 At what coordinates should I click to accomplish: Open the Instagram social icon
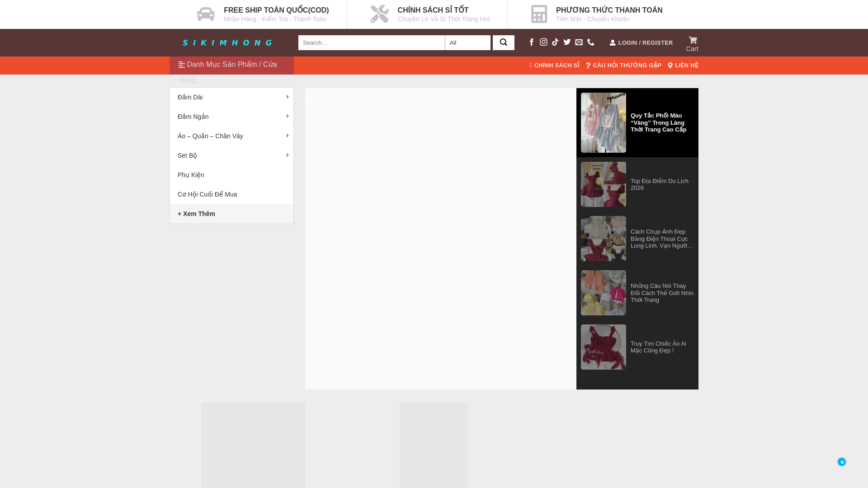coord(543,42)
